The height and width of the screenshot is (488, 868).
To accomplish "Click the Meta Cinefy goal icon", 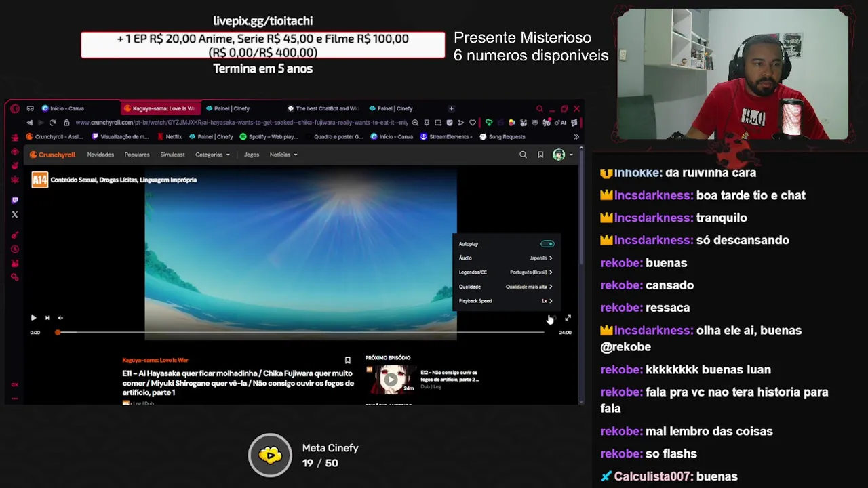I will (270, 455).
